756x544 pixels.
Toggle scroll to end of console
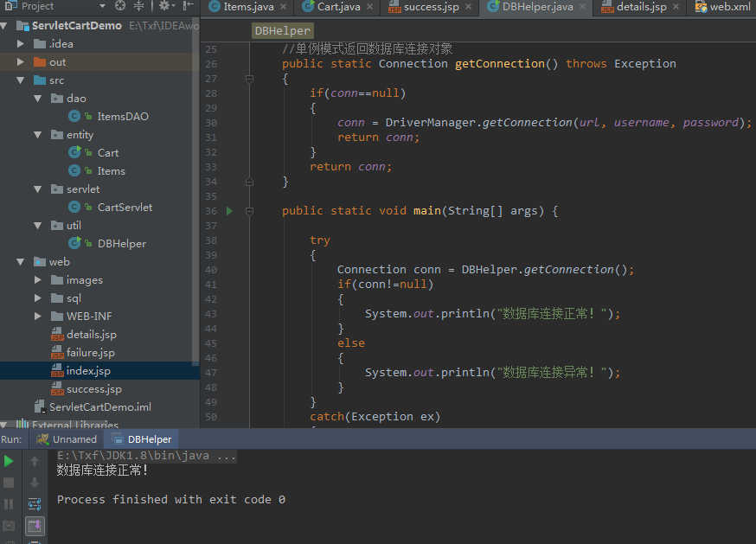tap(35, 526)
